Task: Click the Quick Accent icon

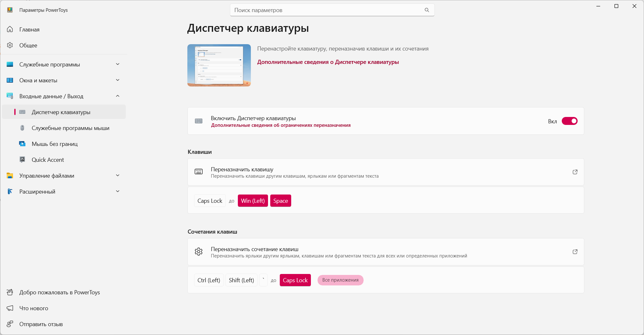Action: pos(22,160)
